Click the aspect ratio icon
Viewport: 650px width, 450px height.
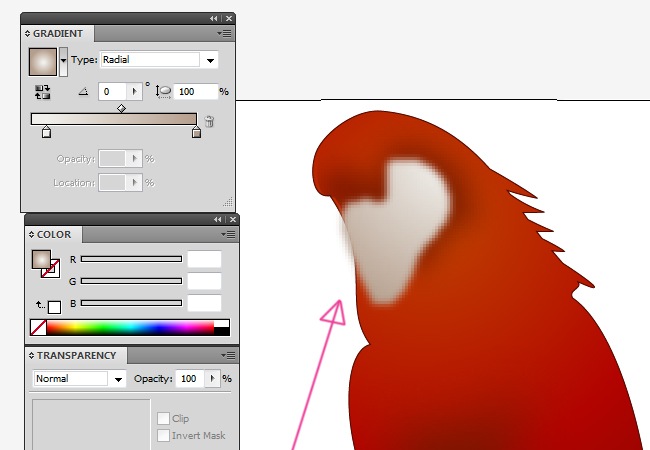pyautogui.click(x=163, y=92)
